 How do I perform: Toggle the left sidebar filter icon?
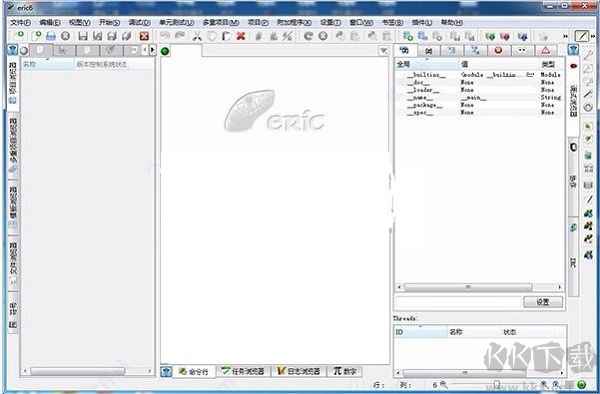coord(12,50)
